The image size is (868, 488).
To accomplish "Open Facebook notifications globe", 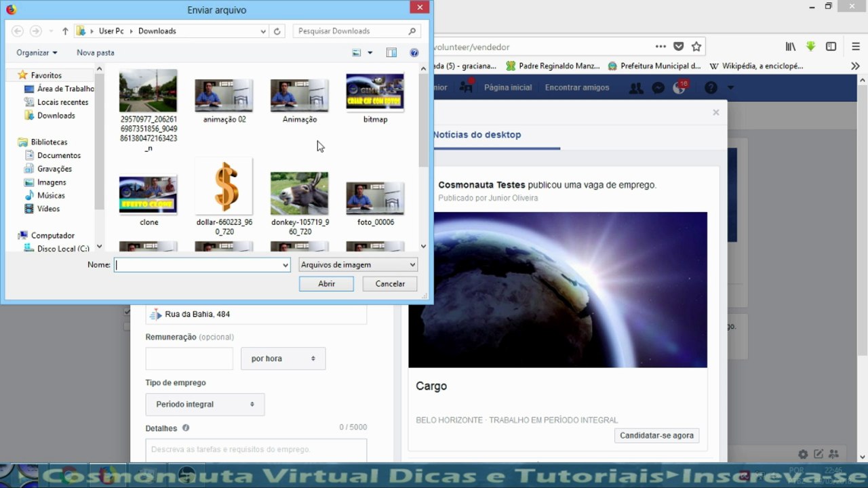I will coord(679,88).
